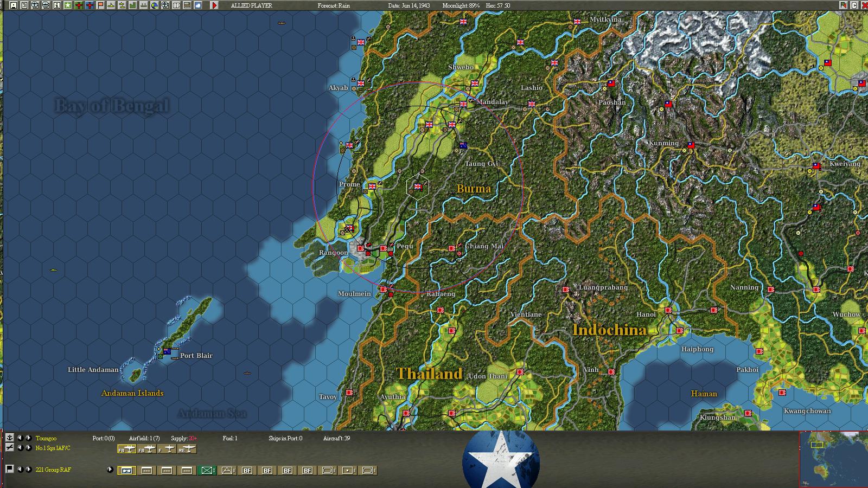The width and height of the screenshot is (868, 488).
Task: Select the Tavoy Japanese base flag
Action: pos(349,393)
